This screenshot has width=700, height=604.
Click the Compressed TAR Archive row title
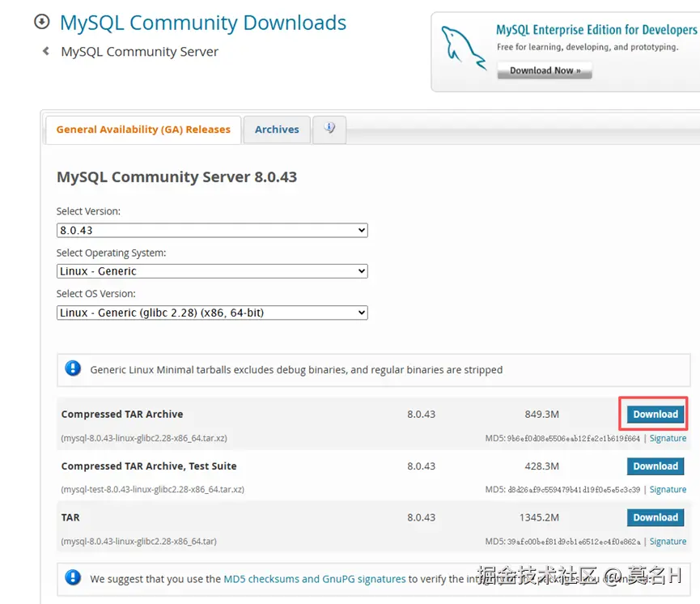(x=122, y=414)
